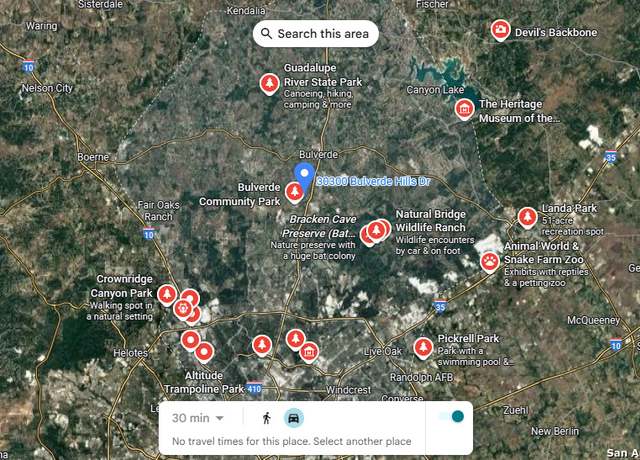Click Animal World & Snake Farm Zoo paw pin

[489, 262]
